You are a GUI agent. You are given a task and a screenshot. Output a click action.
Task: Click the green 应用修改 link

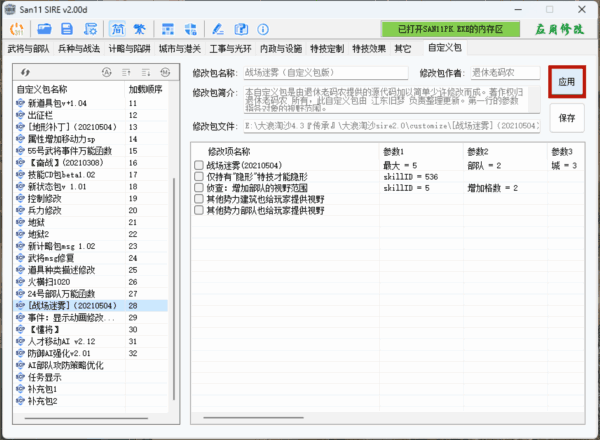[564, 29]
